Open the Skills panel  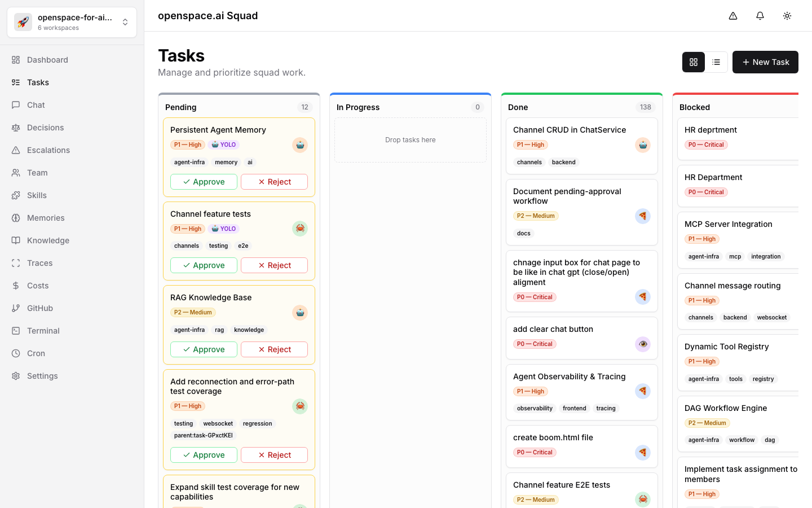[38, 195]
